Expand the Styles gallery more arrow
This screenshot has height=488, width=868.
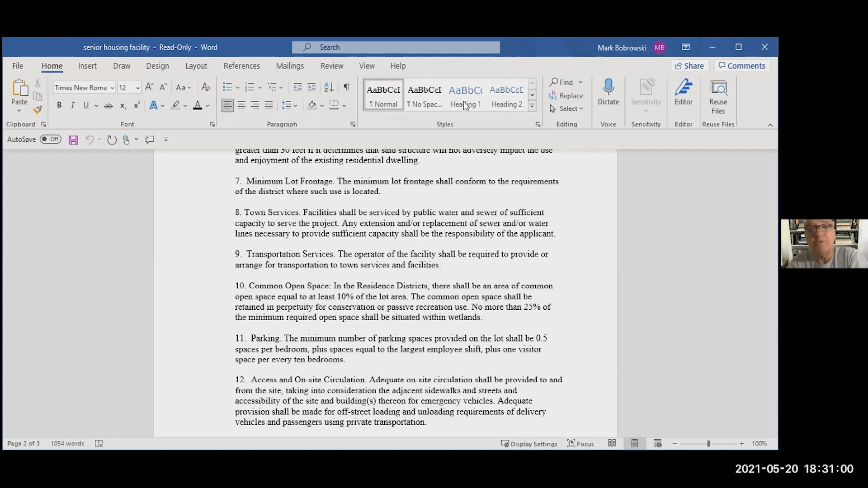(532, 105)
